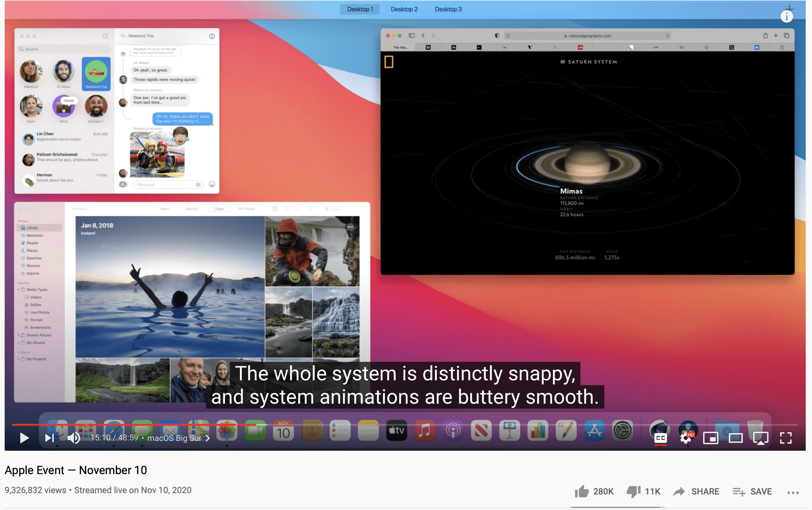Expand Shared Albums in Photos sidebar
The width and height of the screenshot is (812, 510).
click(x=19, y=335)
